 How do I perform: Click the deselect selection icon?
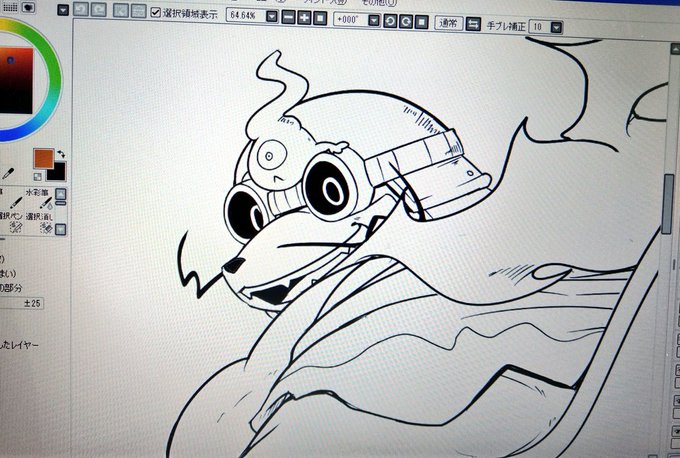point(121,11)
